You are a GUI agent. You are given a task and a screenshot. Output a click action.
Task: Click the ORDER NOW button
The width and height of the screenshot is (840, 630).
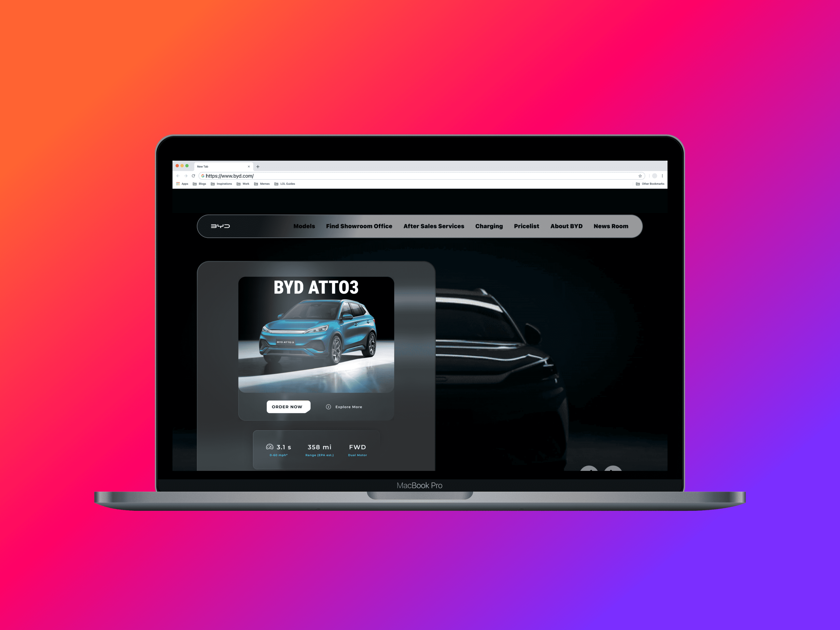click(x=286, y=406)
